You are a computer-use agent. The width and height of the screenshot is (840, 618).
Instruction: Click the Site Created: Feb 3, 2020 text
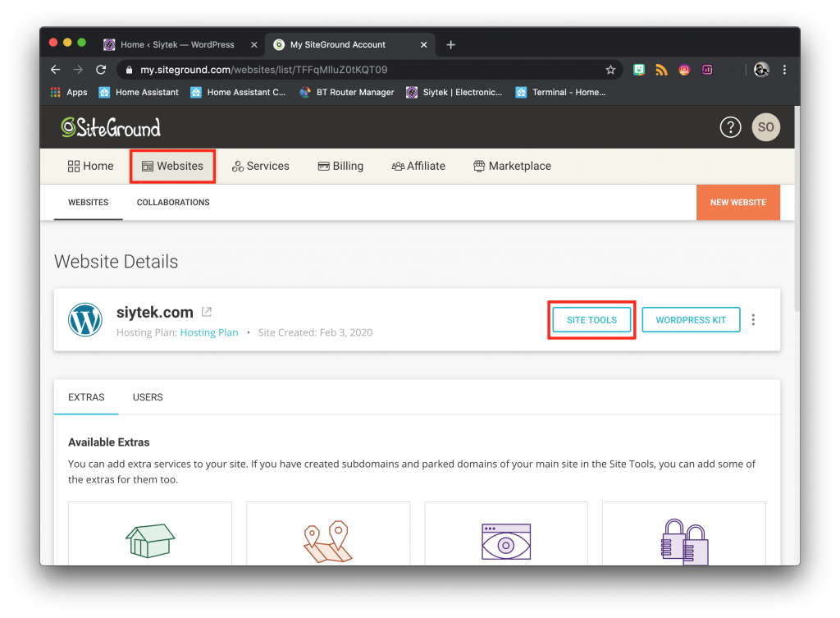coord(316,333)
